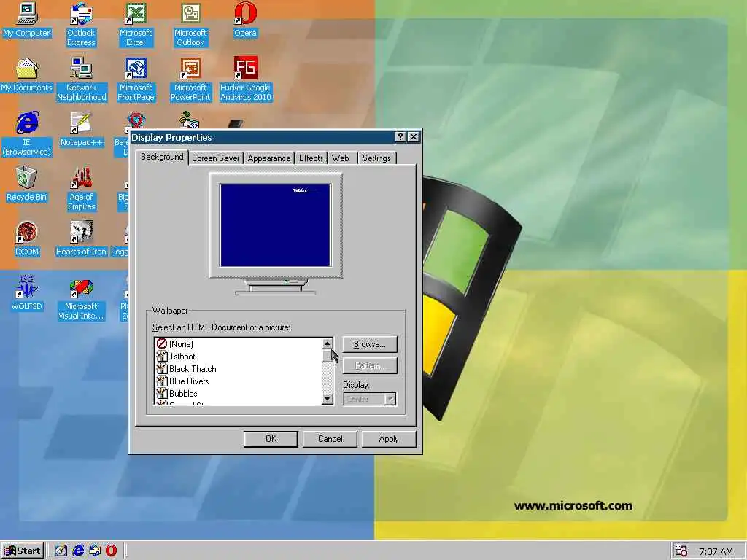Image resolution: width=747 pixels, height=560 pixels.
Task: Switch to the Web tab
Action: (341, 158)
